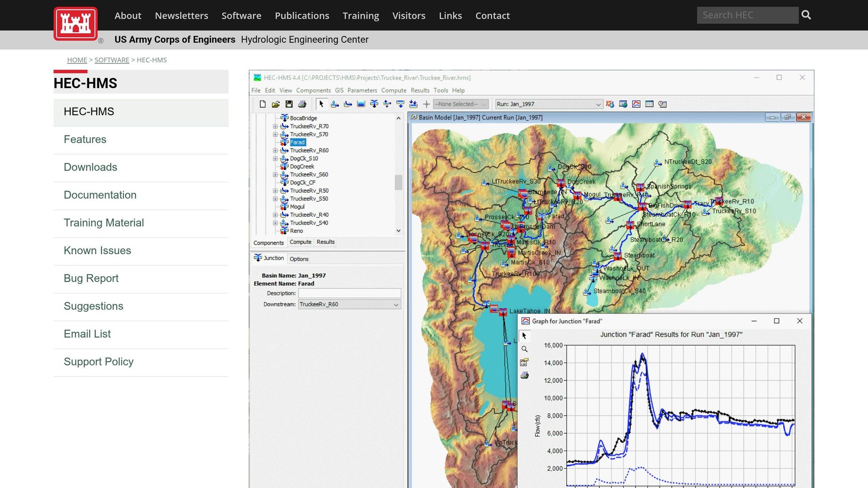Switch to the Compute tab
Viewport: 868px width, 488px height.
click(300, 242)
